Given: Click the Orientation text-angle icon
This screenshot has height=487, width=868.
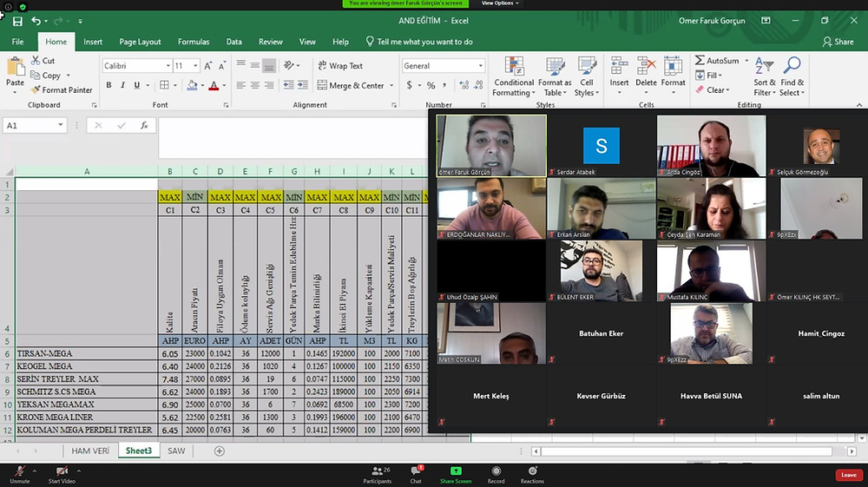Looking at the screenshot, I should [x=288, y=65].
